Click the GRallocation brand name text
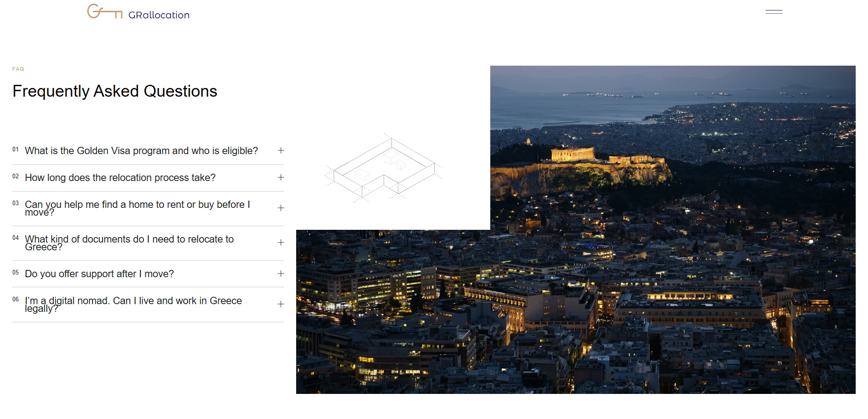This screenshot has width=868, height=419. 159,15
